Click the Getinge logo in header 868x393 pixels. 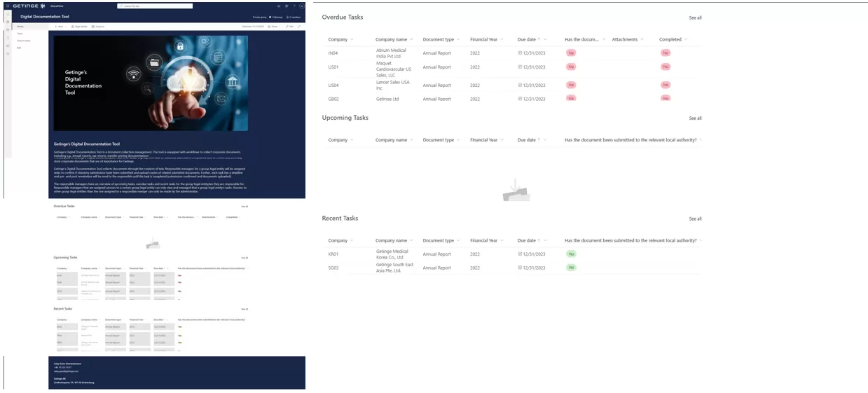click(x=29, y=6)
